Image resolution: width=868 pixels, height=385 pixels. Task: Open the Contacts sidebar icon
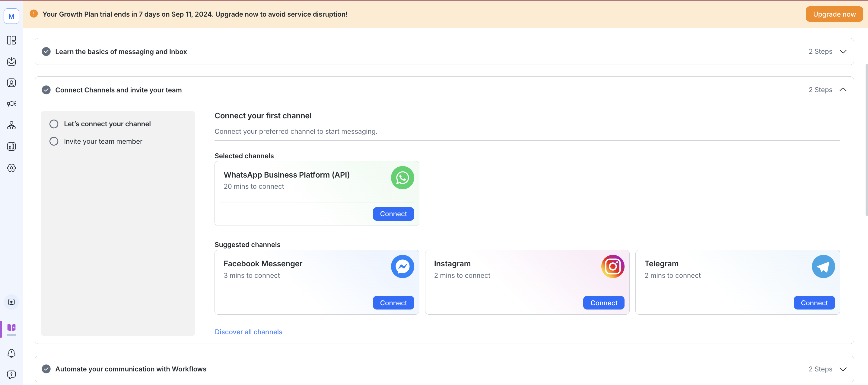pos(11,83)
